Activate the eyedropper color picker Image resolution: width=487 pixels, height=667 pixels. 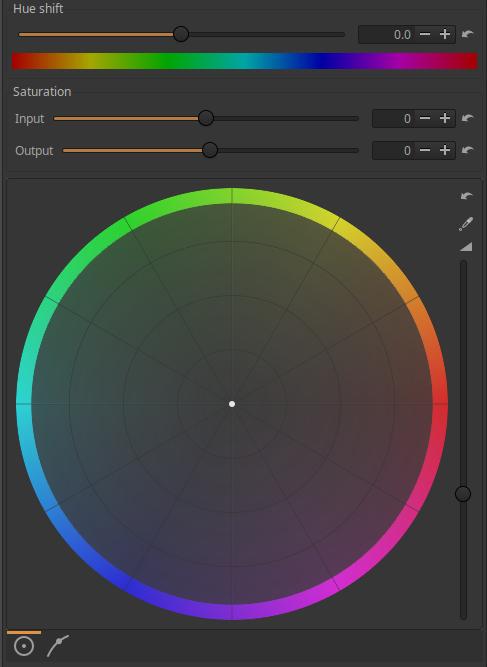466,224
